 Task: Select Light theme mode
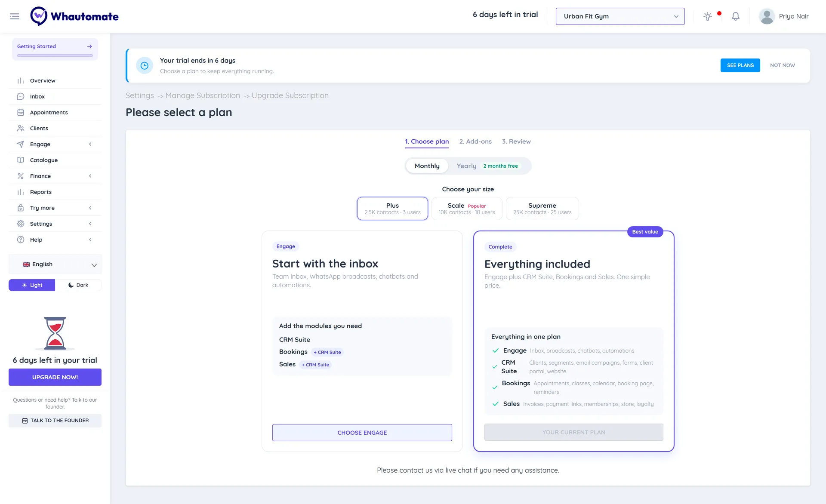pos(32,285)
